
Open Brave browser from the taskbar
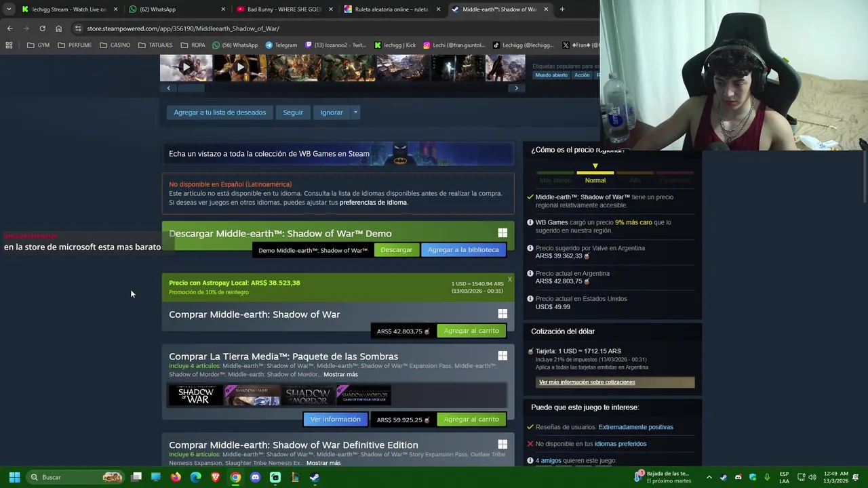[216, 477]
